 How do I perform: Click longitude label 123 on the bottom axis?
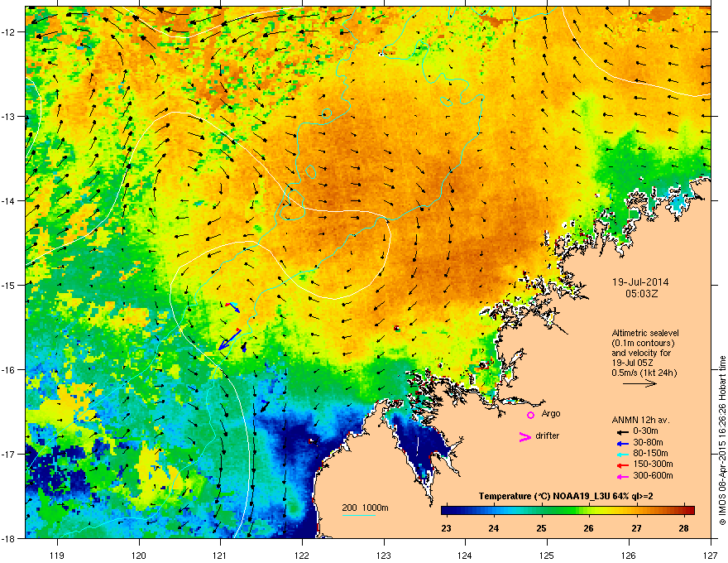click(x=384, y=555)
